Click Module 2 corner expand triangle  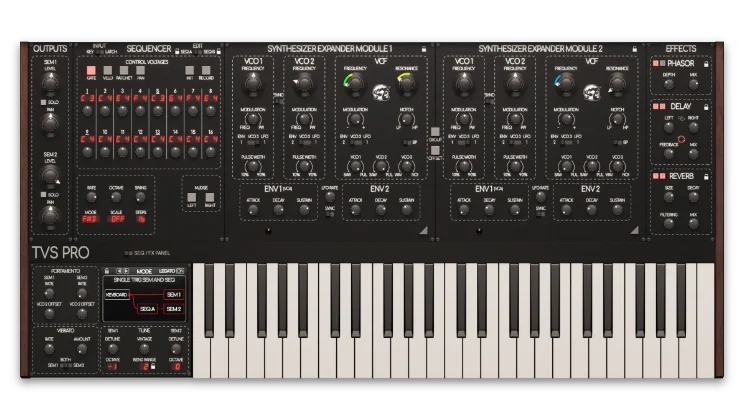coord(634,230)
